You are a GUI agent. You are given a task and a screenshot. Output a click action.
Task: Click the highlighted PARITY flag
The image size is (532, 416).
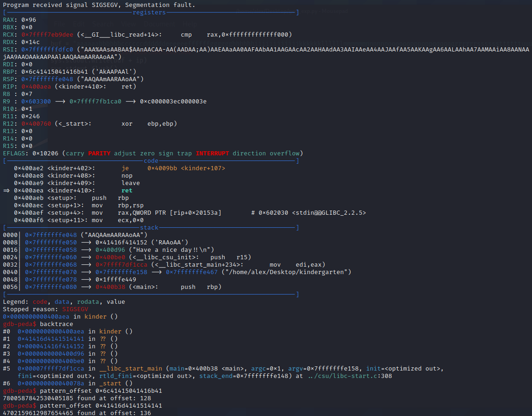[99, 154]
